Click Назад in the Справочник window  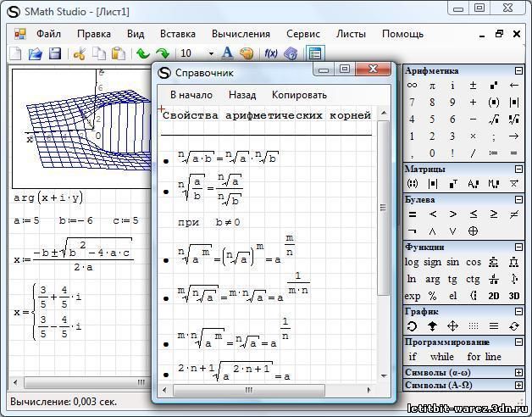pos(241,95)
